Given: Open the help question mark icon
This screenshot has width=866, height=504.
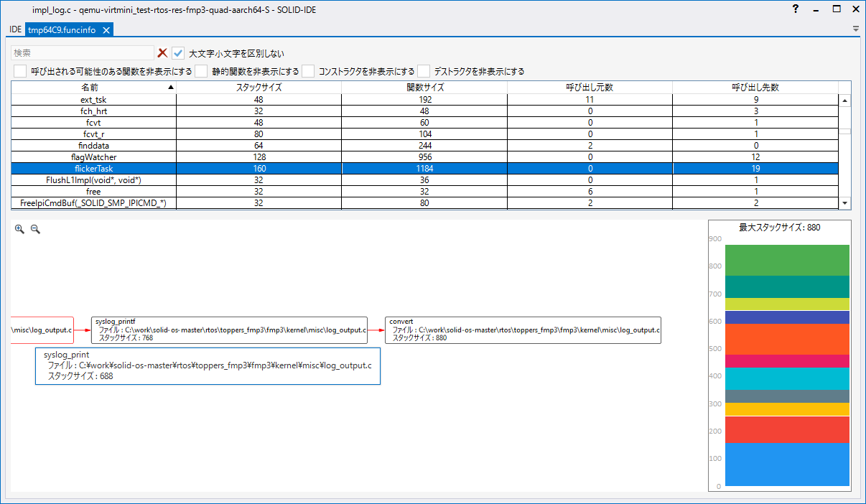Looking at the screenshot, I should pos(796,9).
